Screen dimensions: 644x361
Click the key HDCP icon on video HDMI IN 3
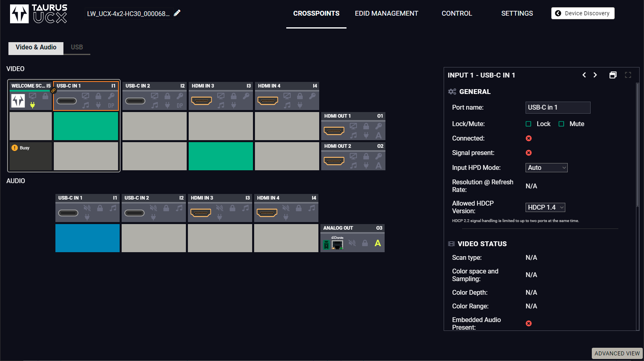tap(246, 96)
